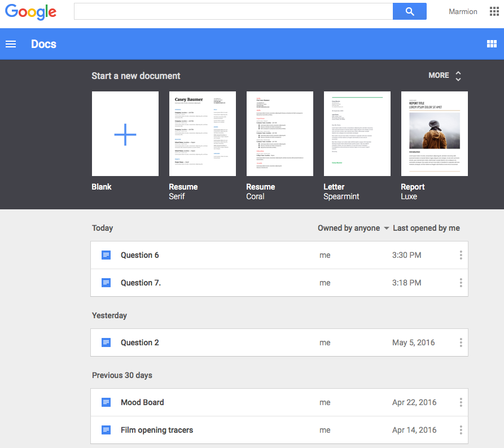Focus the Google search input field

233,11
